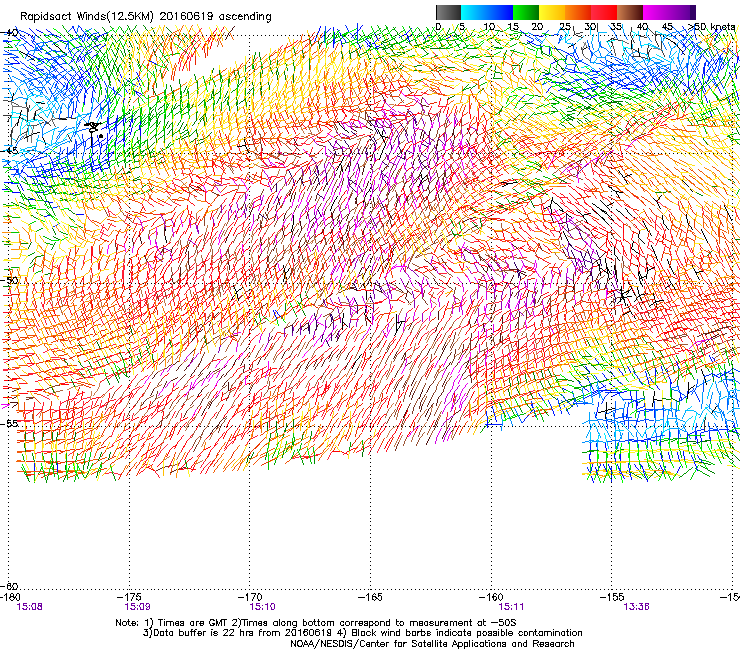Click the yellow 20-25 knots legend segment
The width and height of the screenshot is (740, 650).
pos(552,12)
